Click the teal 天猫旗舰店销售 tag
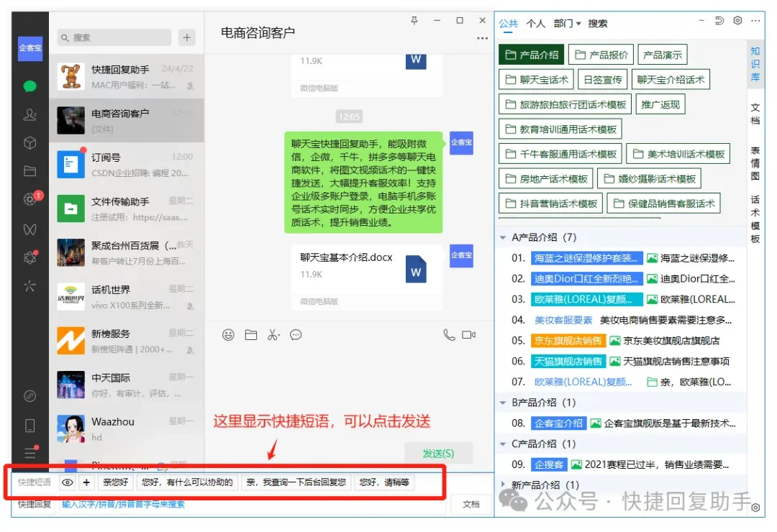 (x=568, y=362)
